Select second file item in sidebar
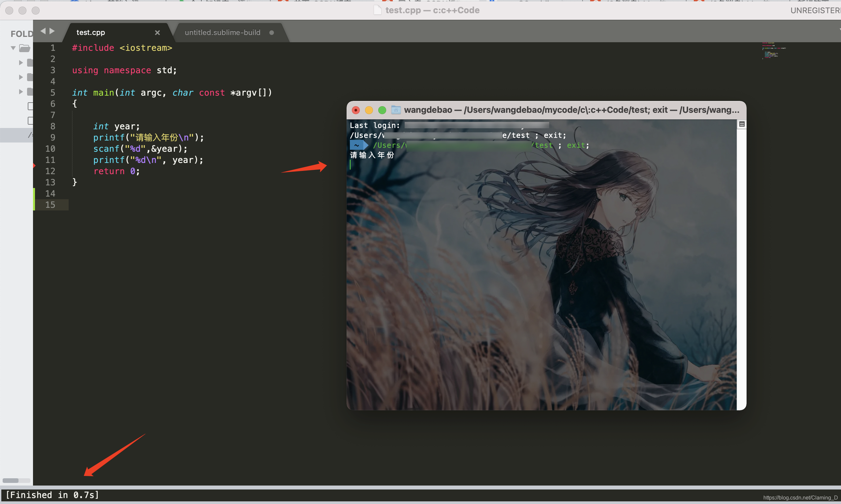 click(31, 121)
